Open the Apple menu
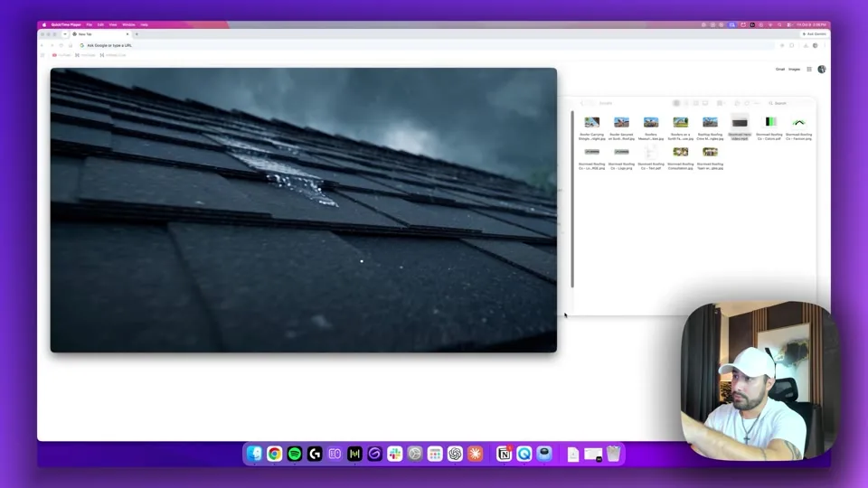Image resolution: width=868 pixels, height=488 pixels. coord(44,24)
